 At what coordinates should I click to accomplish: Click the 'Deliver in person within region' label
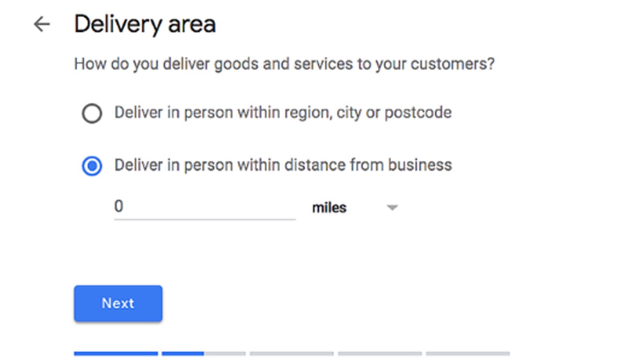coord(282,113)
